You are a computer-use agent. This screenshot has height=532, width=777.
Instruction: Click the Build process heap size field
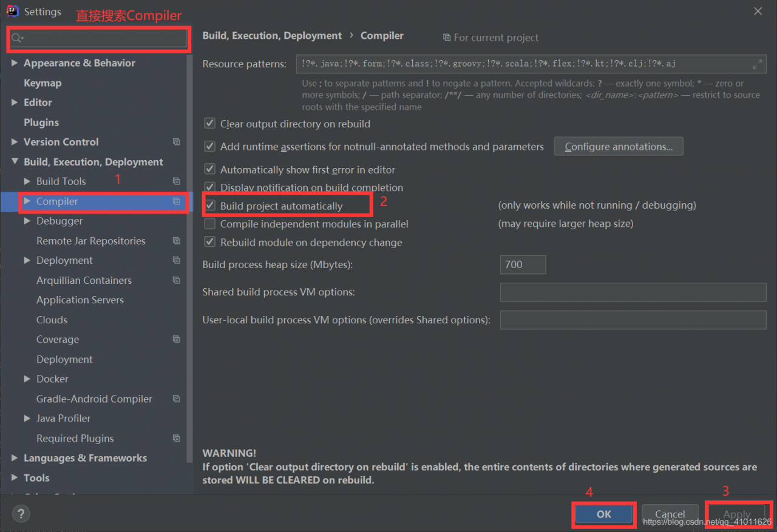pyautogui.click(x=523, y=264)
